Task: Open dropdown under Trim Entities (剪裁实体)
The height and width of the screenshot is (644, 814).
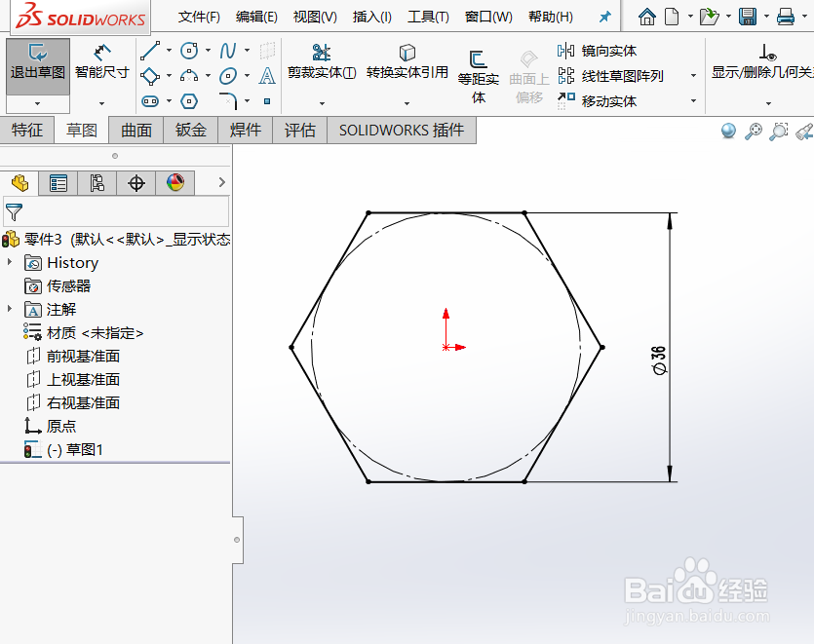Action: [322, 103]
